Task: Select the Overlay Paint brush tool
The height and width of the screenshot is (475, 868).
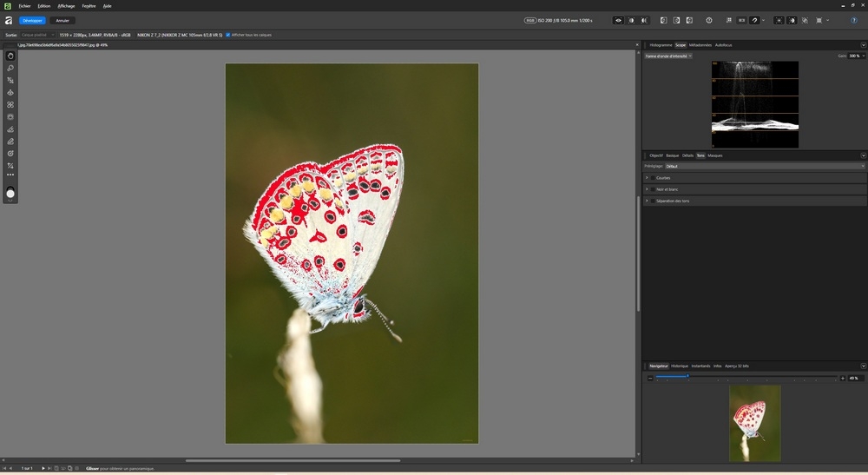Action: click(x=10, y=129)
